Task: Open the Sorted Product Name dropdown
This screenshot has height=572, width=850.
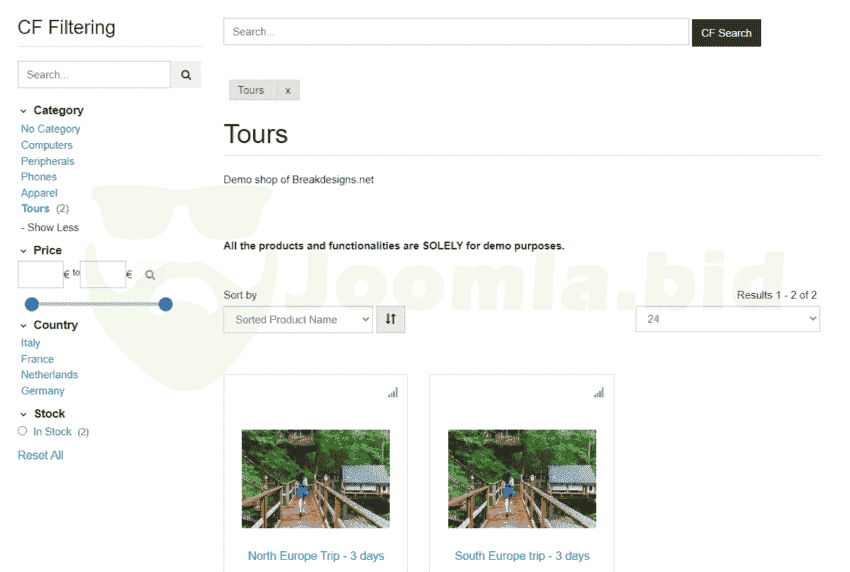Action: coord(298,320)
